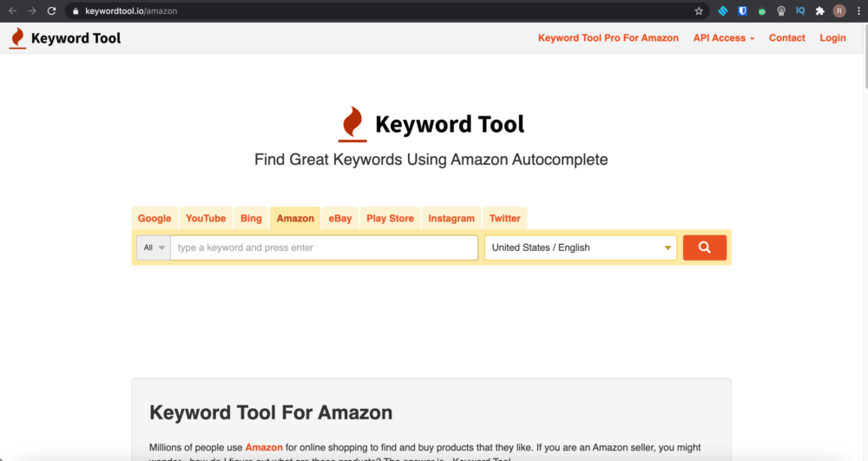Focus the keyword search input field
The image size is (868, 461).
pos(324,247)
